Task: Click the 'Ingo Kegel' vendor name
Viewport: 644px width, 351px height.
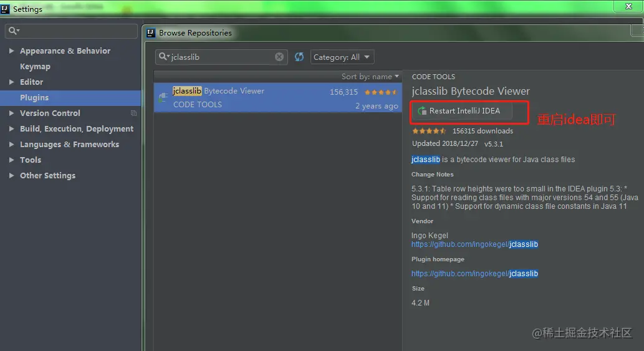Action: [430, 235]
